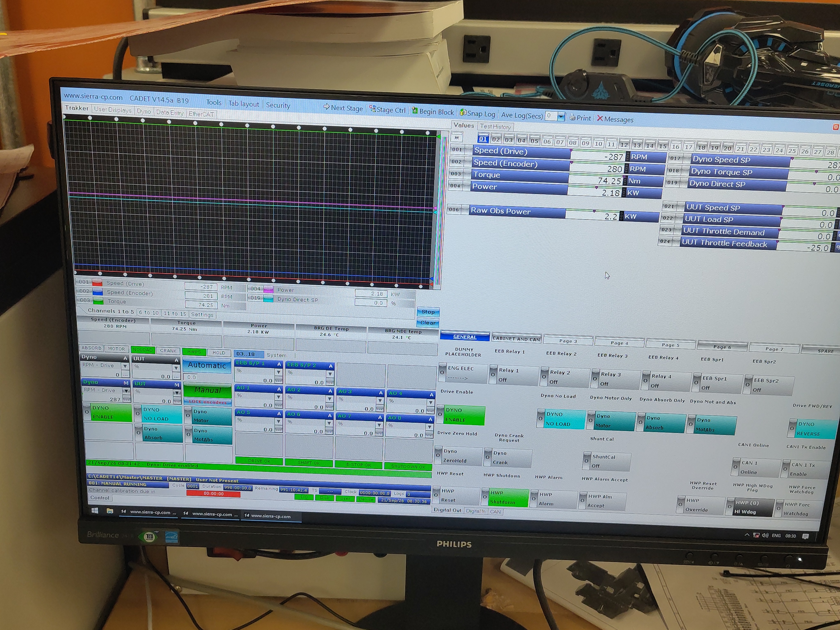840x630 pixels.
Task: Open the Tools menu
Action: click(x=214, y=103)
